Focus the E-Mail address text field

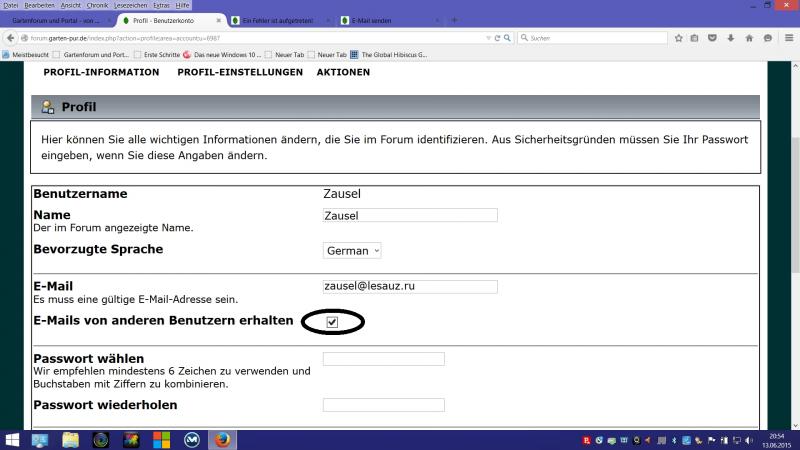410,287
